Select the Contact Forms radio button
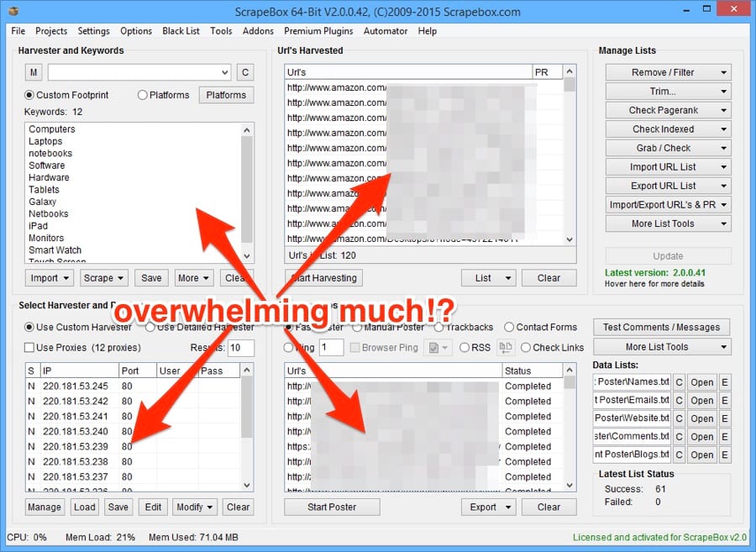 (x=509, y=328)
